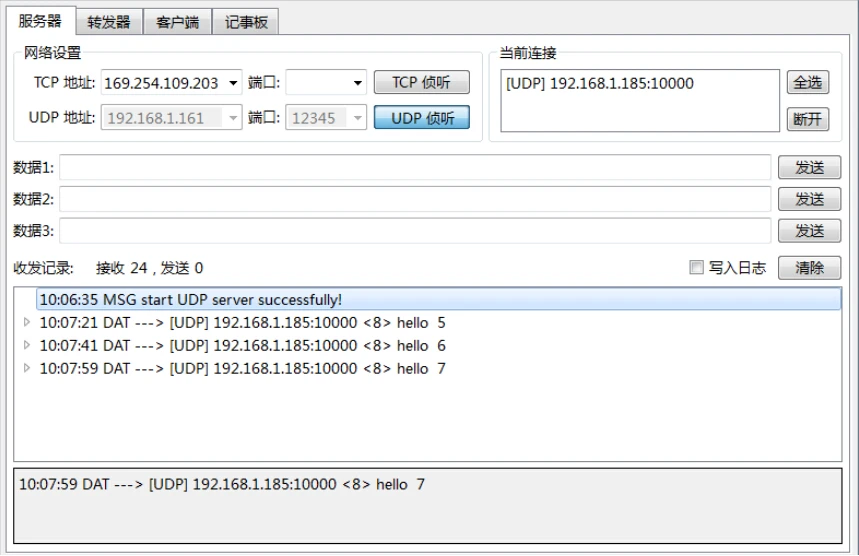The height and width of the screenshot is (556, 859).
Task: Click the 断开 button
Action: [808, 119]
